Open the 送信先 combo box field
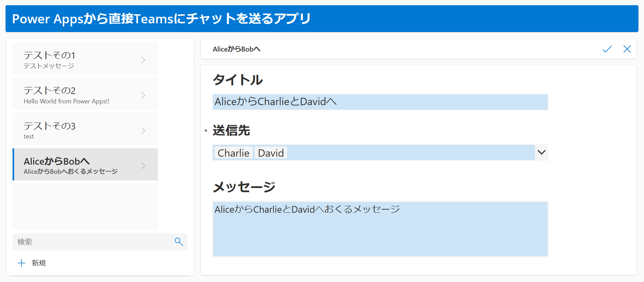 (380, 152)
